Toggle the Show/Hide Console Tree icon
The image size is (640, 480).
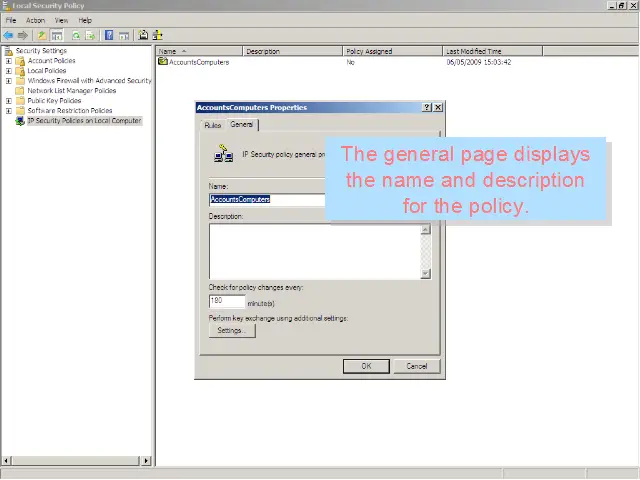coord(57,35)
